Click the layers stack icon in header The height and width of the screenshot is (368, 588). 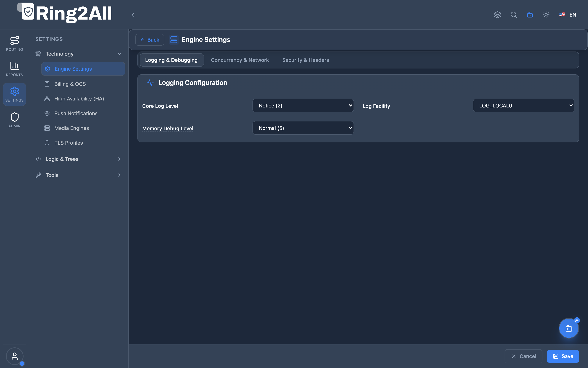tap(497, 15)
